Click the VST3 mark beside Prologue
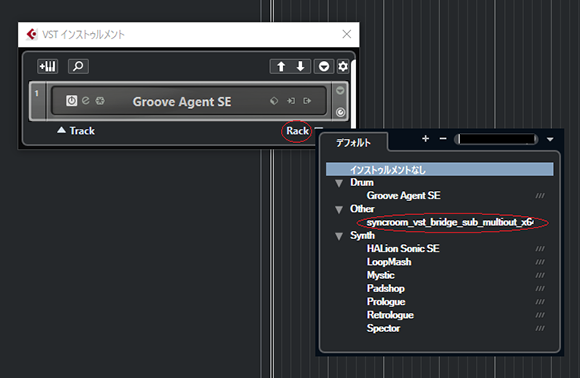 [540, 302]
